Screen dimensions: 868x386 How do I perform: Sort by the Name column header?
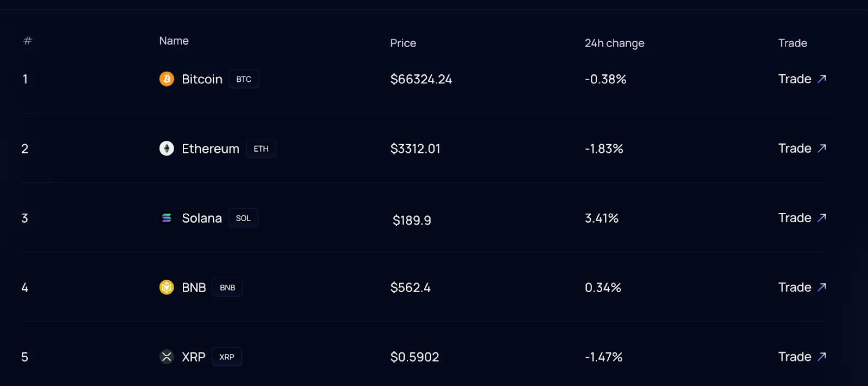[174, 41]
